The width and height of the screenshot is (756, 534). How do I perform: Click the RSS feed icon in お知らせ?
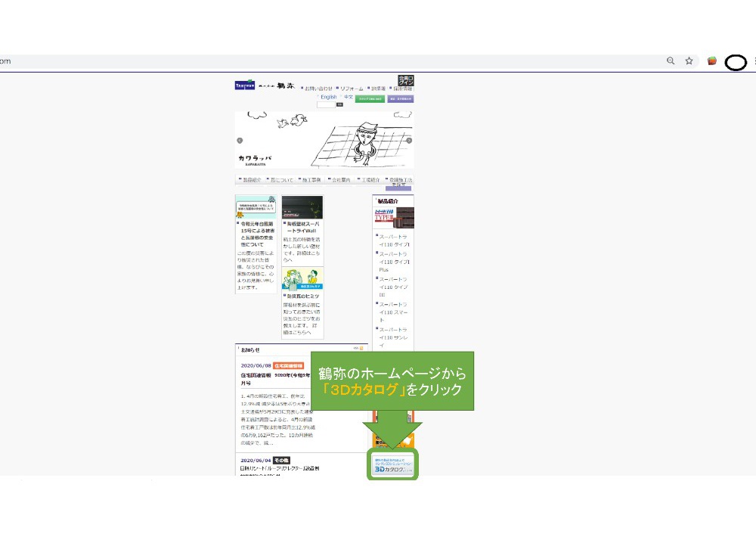tap(361, 348)
